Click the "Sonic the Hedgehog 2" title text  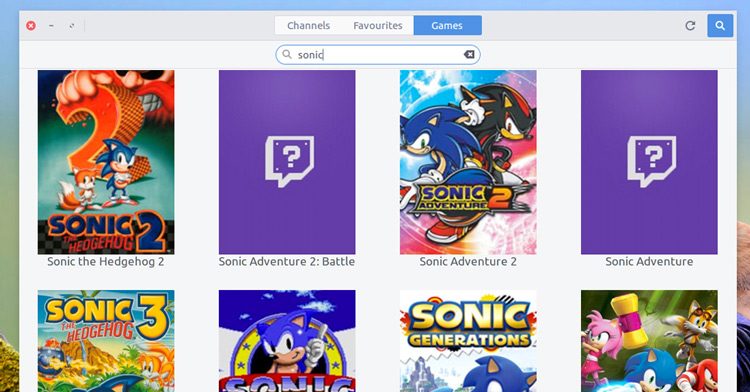click(x=106, y=261)
